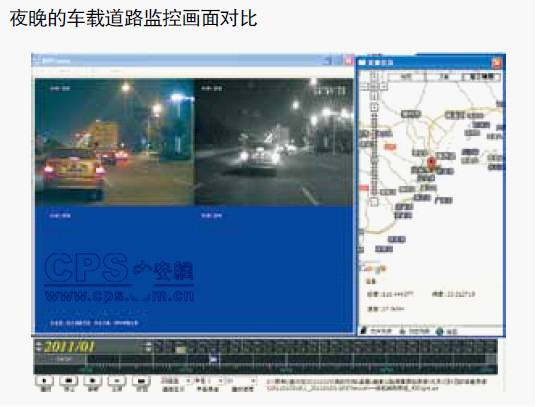Click the map zoom-in plus button
The height and width of the screenshot is (407, 536).
375,107
